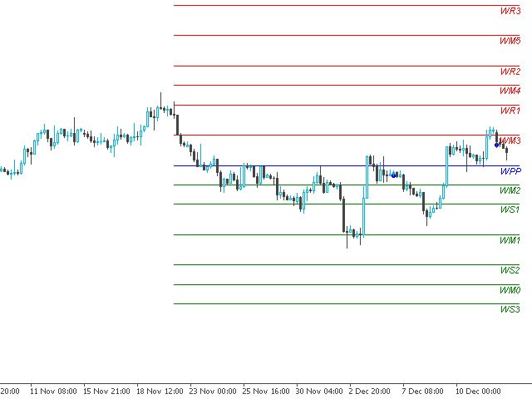Click the 15 Nov 21:00 time axis label
Image resolution: width=532 pixels, height=399 pixels.
[x=106, y=392]
